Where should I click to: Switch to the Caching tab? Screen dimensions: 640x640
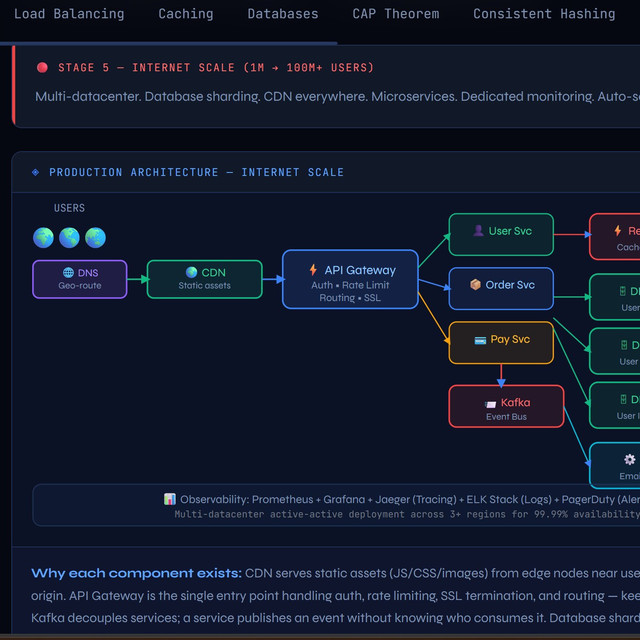(x=186, y=14)
